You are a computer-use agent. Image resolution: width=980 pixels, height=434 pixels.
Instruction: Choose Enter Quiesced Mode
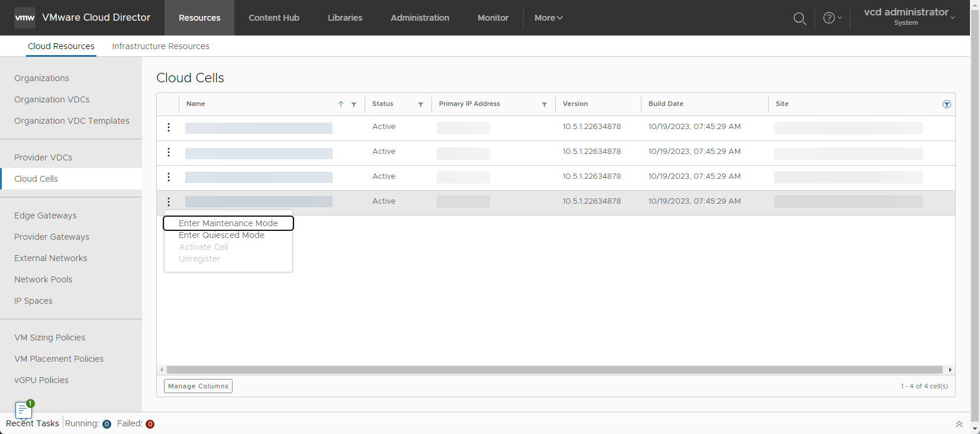click(222, 235)
